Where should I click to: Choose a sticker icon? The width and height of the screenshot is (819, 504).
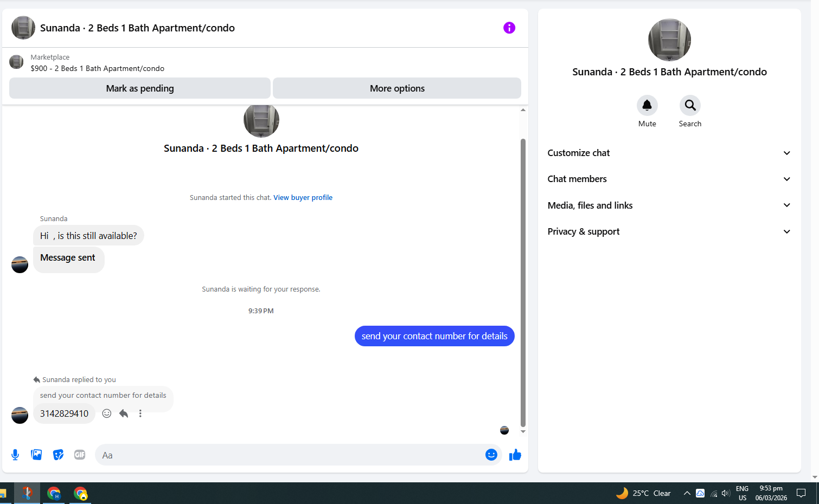tap(58, 455)
